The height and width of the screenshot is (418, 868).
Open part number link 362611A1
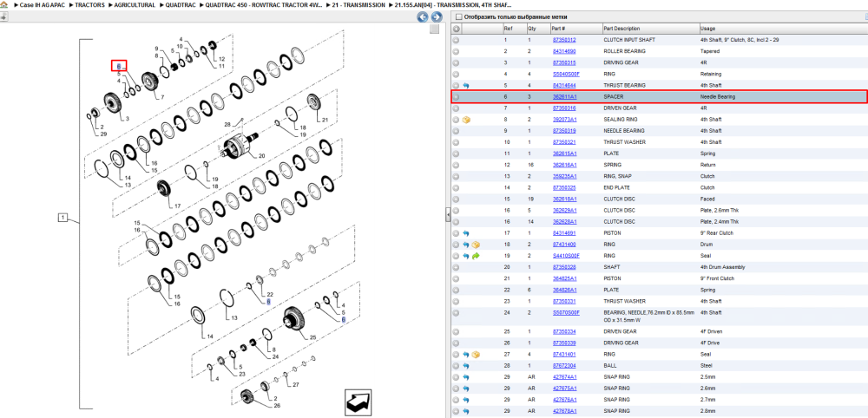coord(564,97)
